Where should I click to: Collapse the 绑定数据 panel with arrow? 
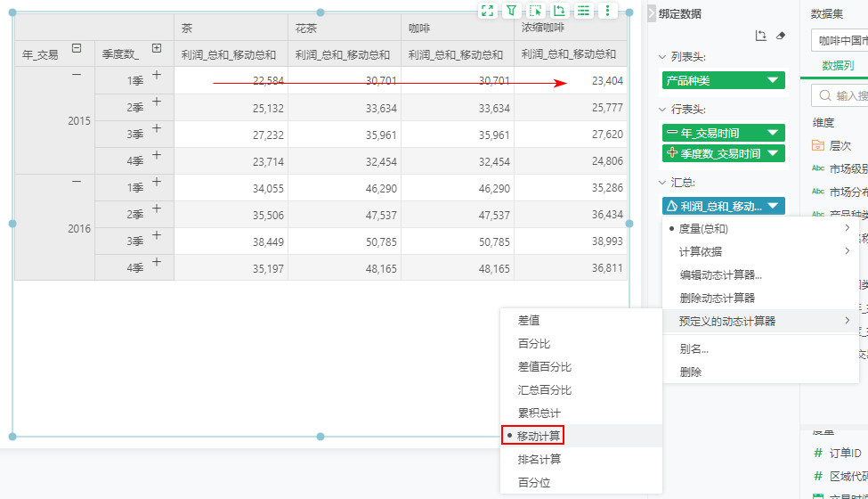pyautogui.click(x=652, y=13)
